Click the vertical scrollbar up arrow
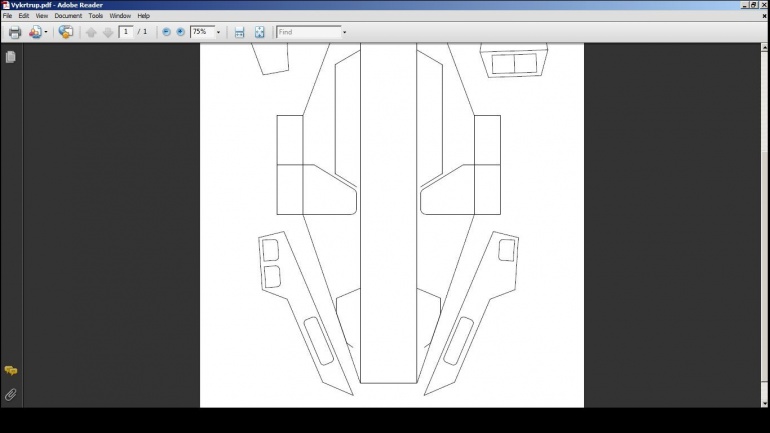Screen dimensions: 770x433 pos(765,47)
